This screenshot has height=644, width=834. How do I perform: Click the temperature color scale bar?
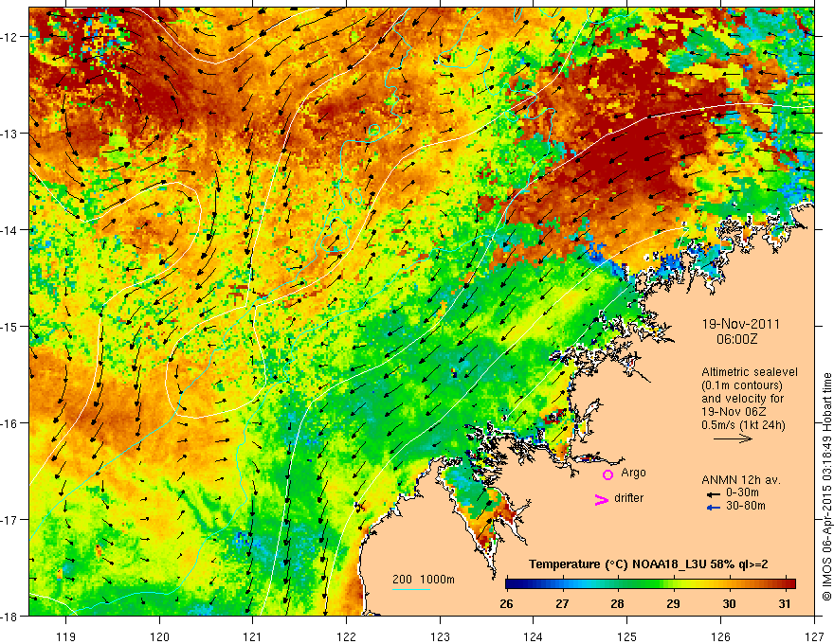point(650,584)
